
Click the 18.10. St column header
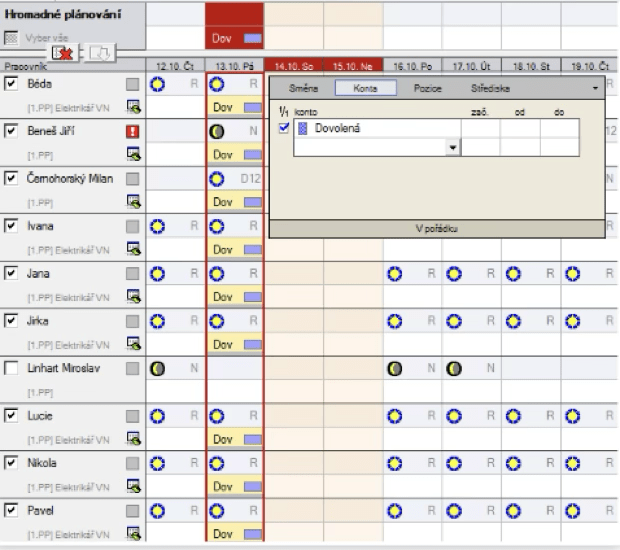(x=531, y=66)
